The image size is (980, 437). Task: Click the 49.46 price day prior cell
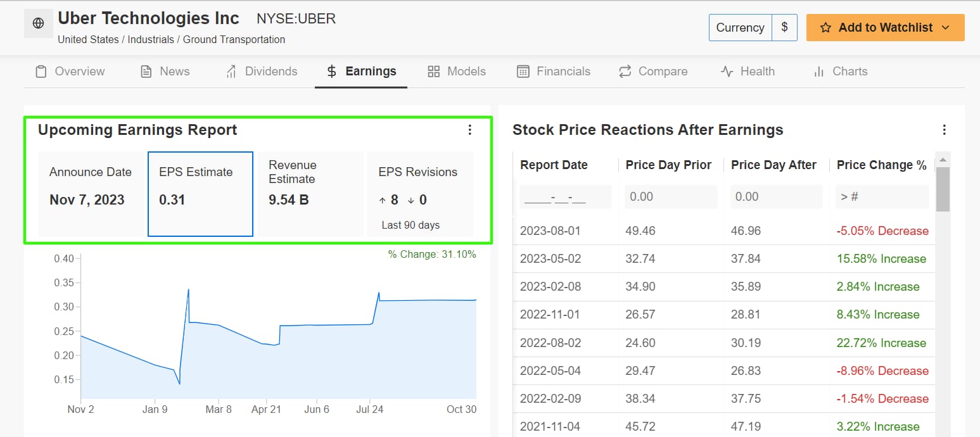(x=640, y=231)
